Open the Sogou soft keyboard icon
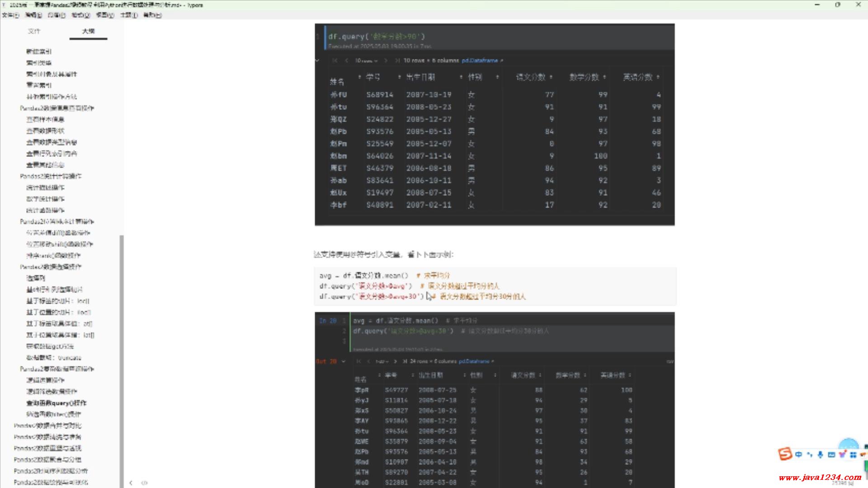This screenshot has width=868, height=488. pos(831,455)
